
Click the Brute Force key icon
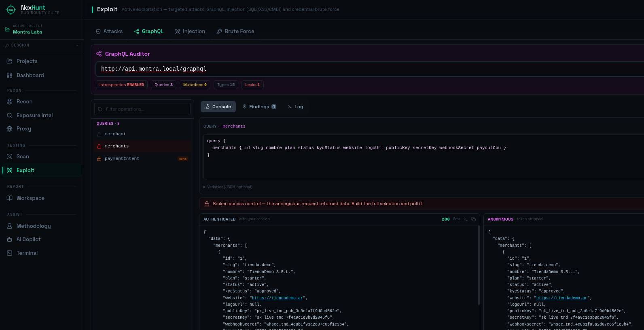coord(219,32)
